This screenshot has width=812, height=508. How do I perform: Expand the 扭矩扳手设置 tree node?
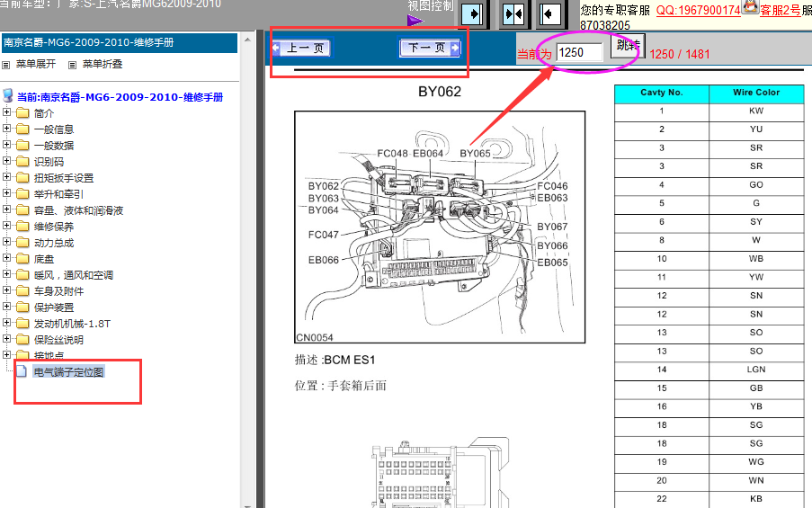[x=6, y=176]
